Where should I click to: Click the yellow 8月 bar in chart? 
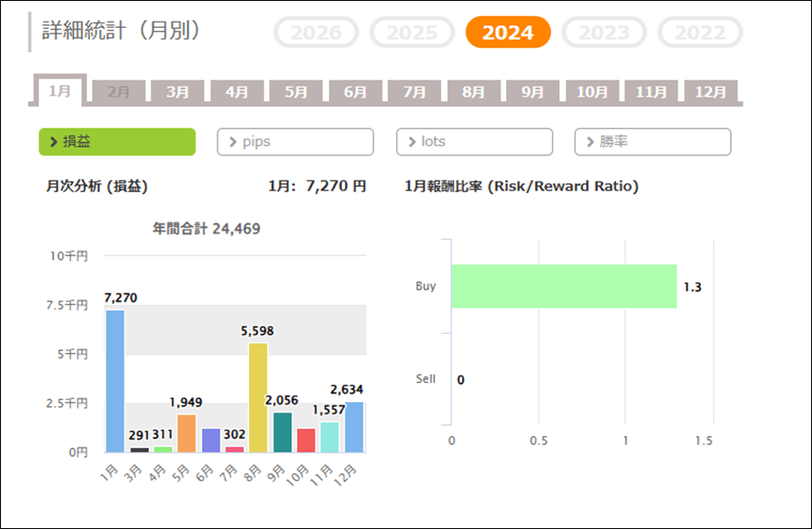258,397
